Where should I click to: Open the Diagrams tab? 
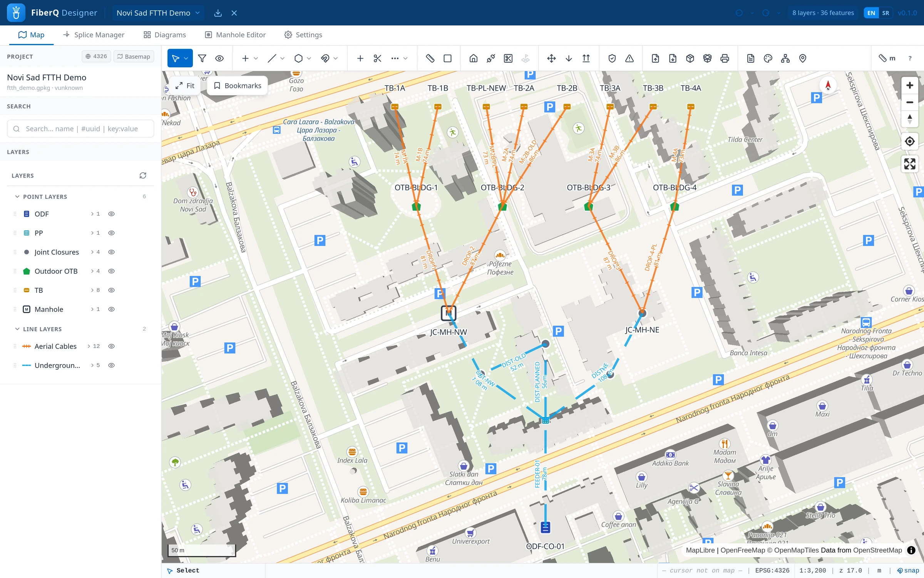pyautogui.click(x=165, y=35)
